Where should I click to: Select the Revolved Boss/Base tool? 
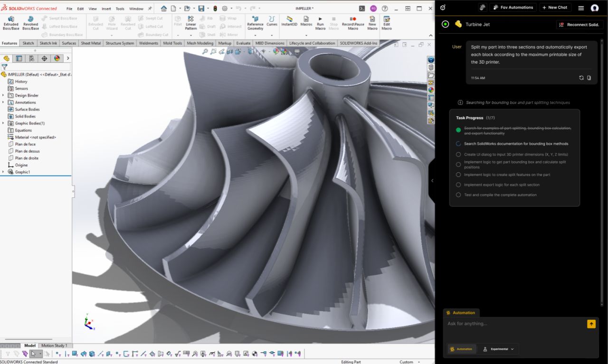click(31, 23)
